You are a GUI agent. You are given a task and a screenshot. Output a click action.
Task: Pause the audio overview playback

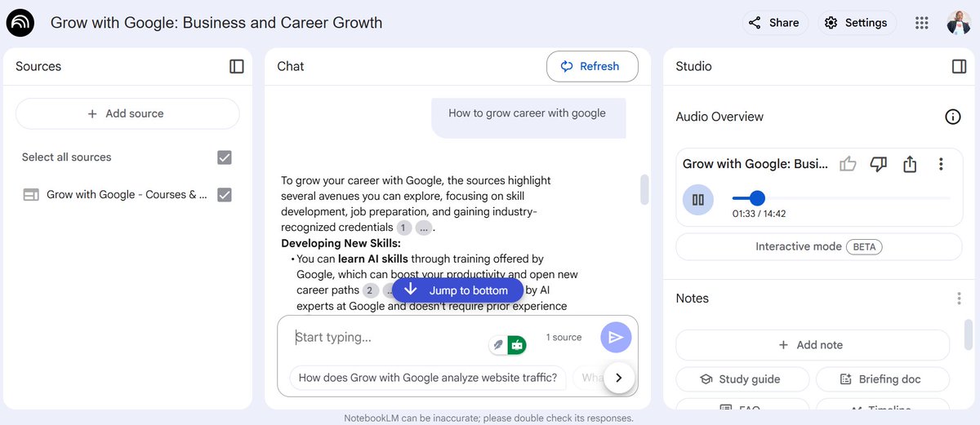[x=698, y=200]
